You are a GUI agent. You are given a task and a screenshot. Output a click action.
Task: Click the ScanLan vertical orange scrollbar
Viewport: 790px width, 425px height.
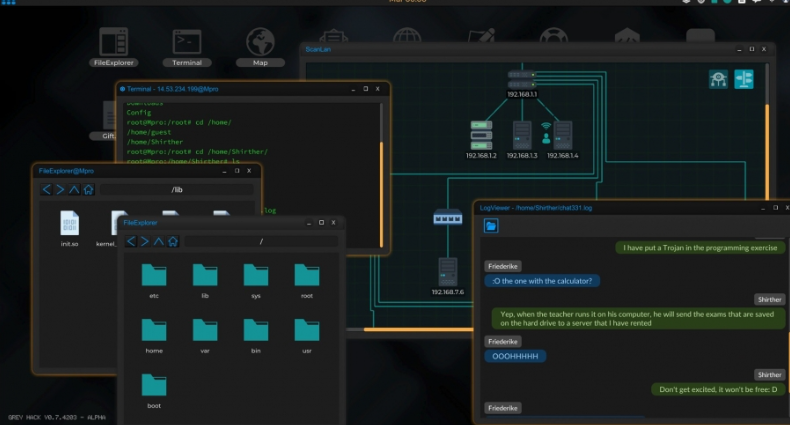pyautogui.click(x=767, y=151)
